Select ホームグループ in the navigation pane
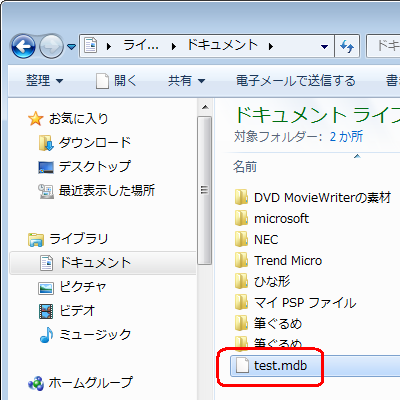 tap(81, 383)
